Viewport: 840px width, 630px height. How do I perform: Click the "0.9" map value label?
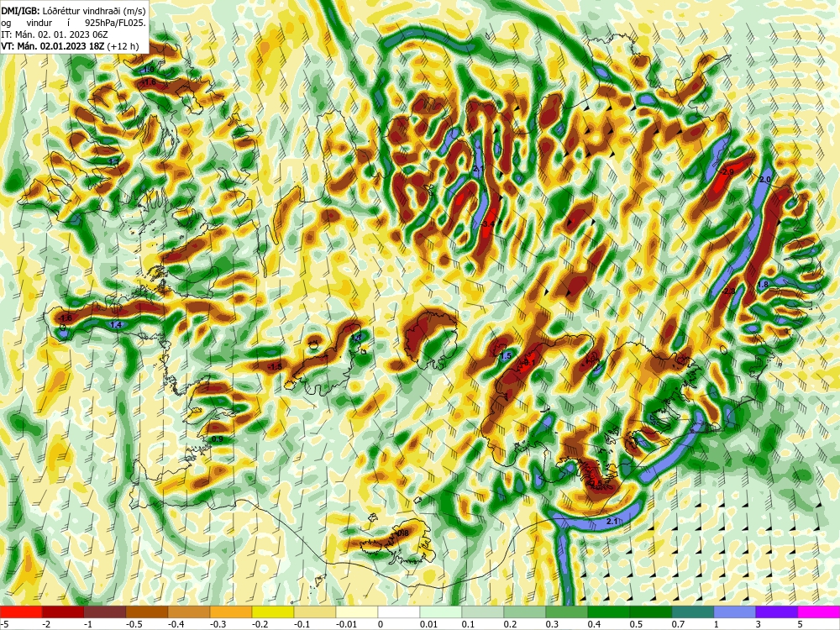click(x=218, y=438)
